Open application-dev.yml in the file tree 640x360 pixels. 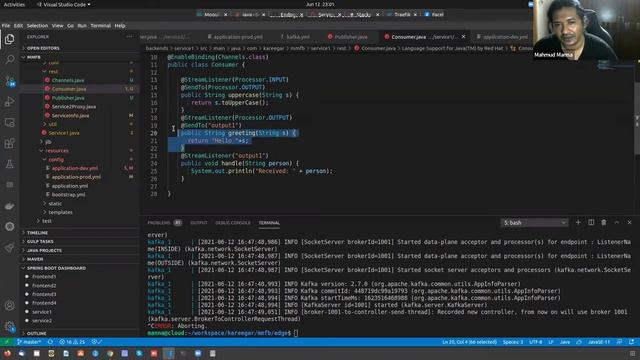[74, 168]
